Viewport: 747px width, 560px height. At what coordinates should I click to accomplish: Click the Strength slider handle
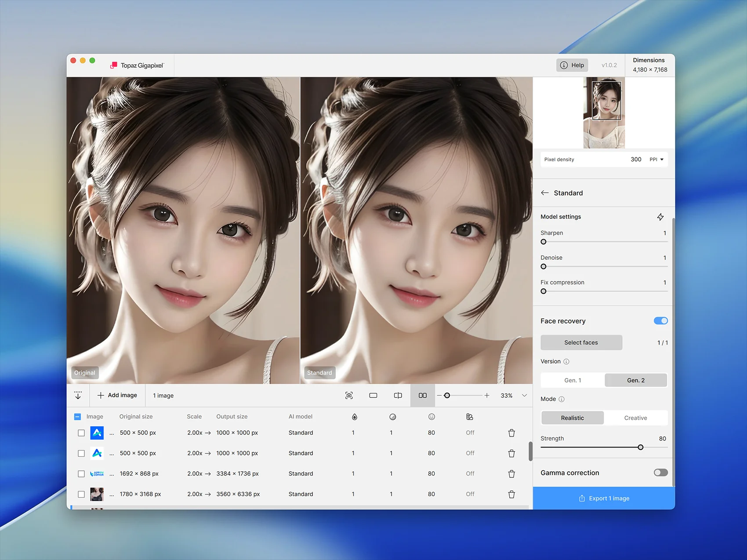coord(641,447)
